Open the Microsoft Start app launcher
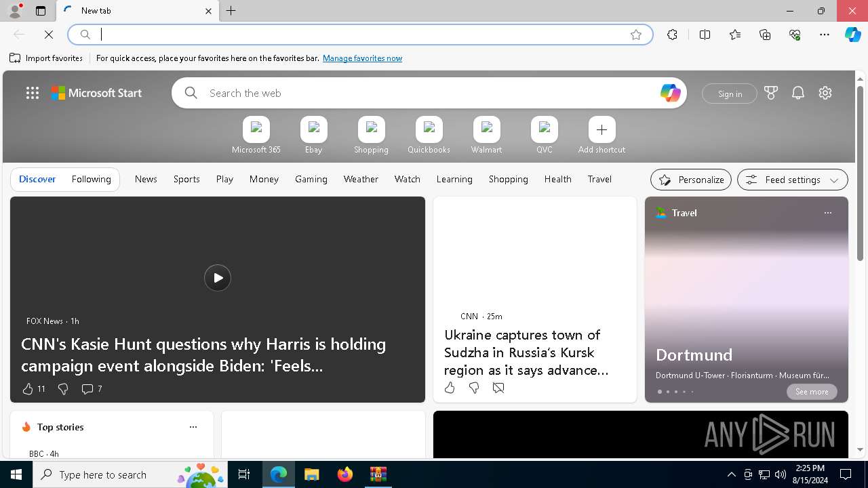This screenshot has width=868, height=488. [x=33, y=93]
